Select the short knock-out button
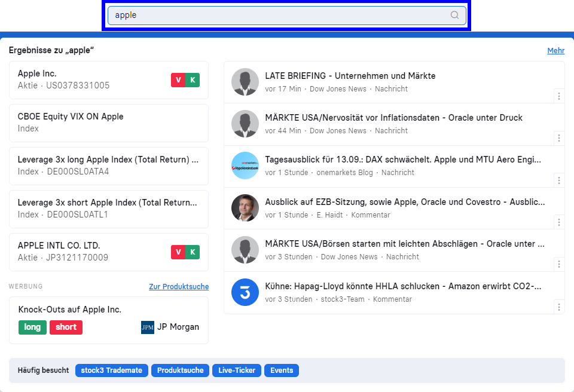This screenshot has width=574, height=392. click(66, 327)
